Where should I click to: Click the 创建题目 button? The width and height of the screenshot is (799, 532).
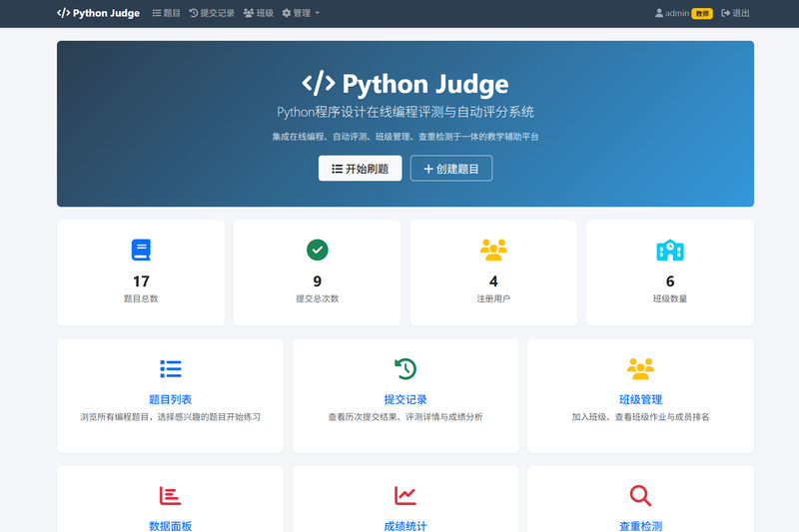pyautogui.click(x=451, y=169)
